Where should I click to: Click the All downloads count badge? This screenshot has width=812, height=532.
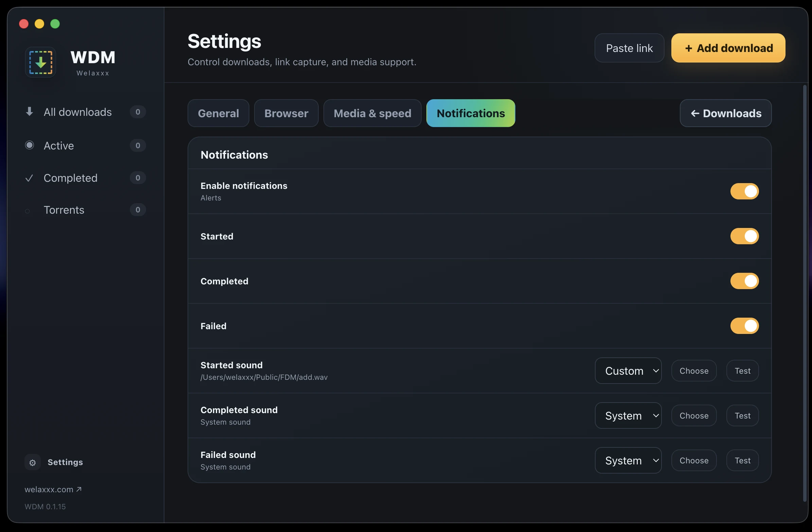[x=138, y=112]
